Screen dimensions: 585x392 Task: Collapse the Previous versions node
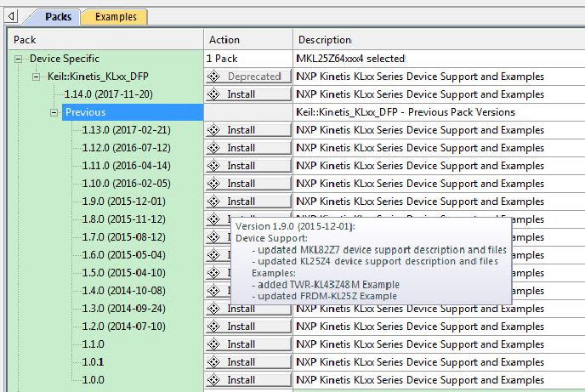coord(54,112)
